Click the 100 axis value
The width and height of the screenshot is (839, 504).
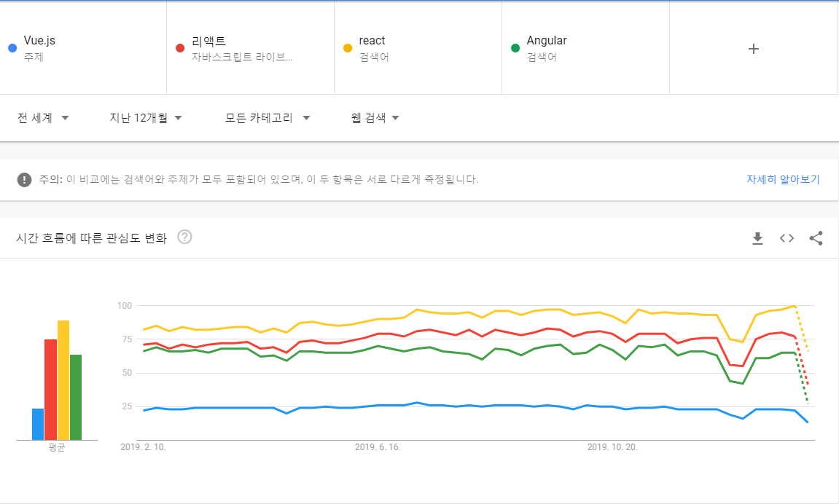(x=125, y=306)
